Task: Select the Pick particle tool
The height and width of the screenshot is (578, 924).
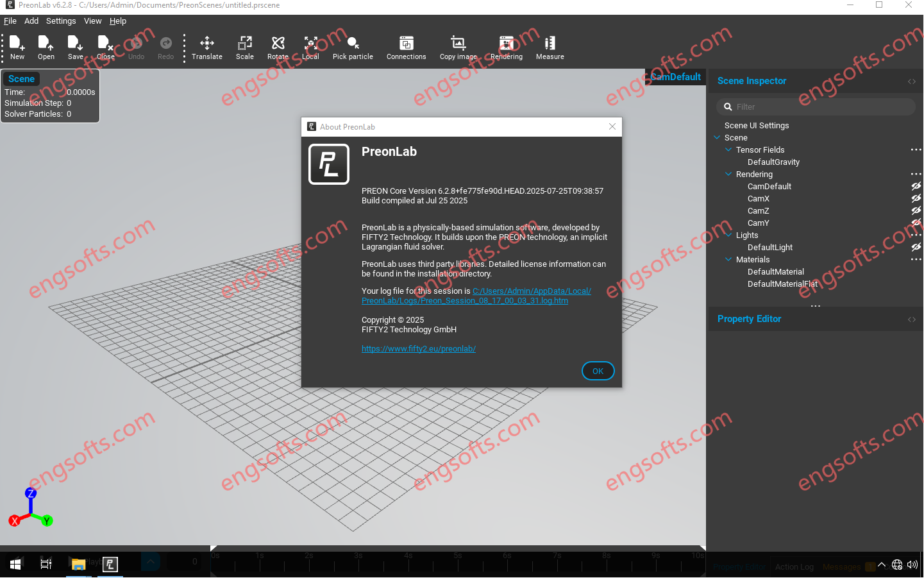Action: click(x=353, y=47)
